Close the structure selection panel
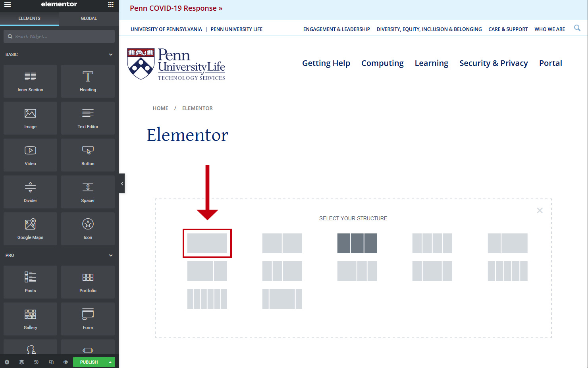The height and width of the screenshot is (368, 588). pos(540,210)
